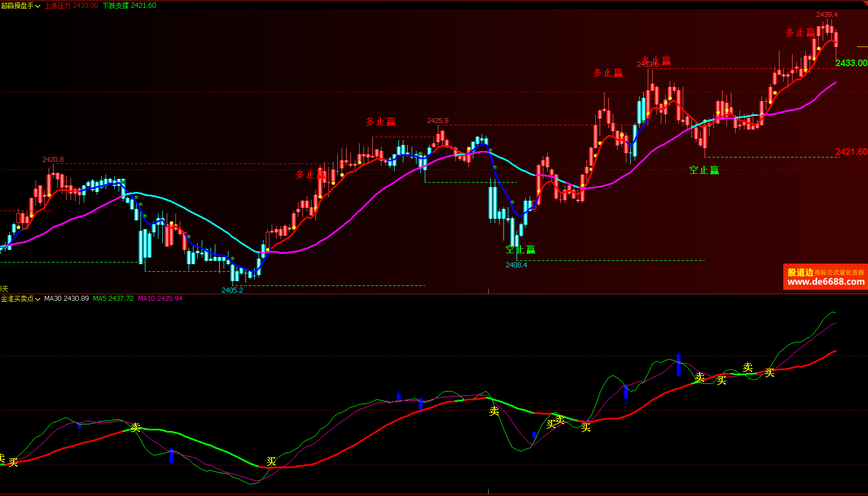Click 多止赢 label beside the 2439.4 high
The image size is (868, 496).
pos(800,33)
